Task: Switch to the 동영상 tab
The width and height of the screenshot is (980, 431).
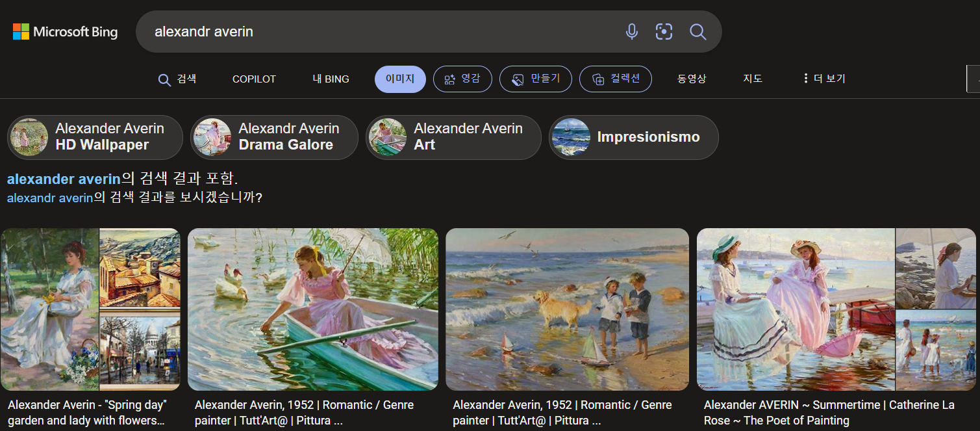Action: (692, 79)
